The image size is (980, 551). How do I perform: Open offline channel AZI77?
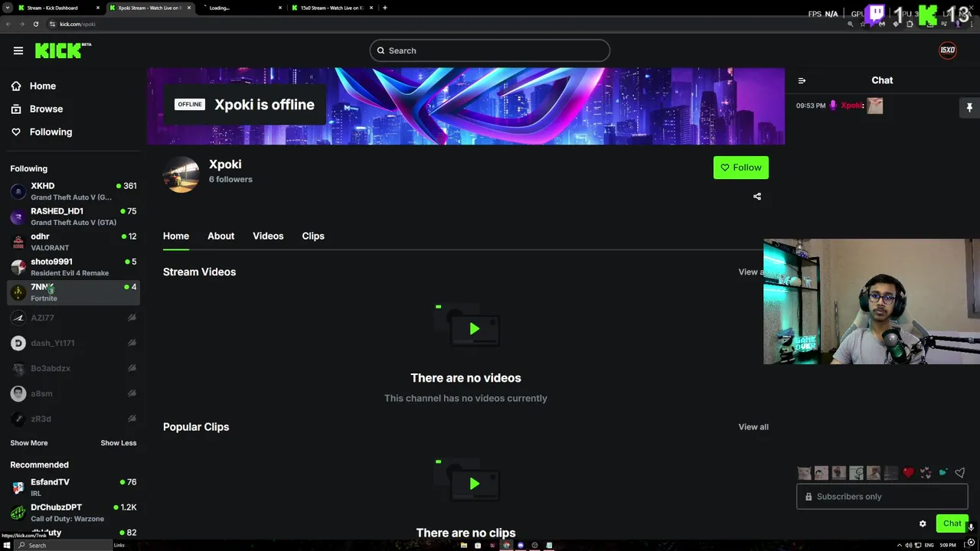pyautogui.click(x=73, y=318)
